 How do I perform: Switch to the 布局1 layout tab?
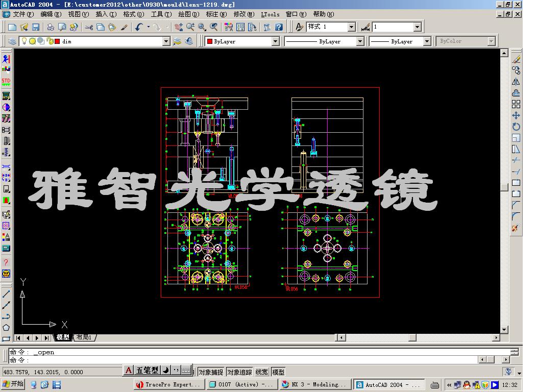(x=84, y=337)
